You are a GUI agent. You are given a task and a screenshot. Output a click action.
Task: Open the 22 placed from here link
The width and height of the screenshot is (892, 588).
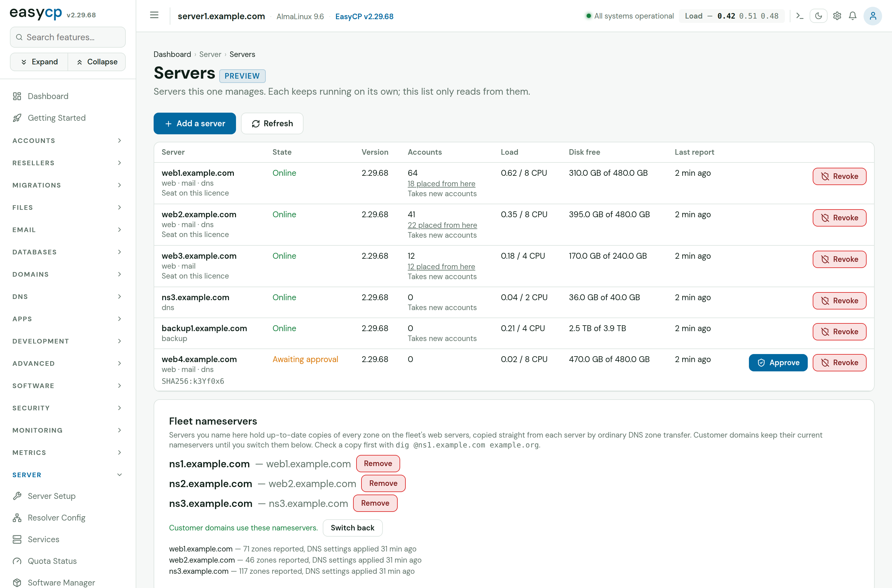pos(442,225)
